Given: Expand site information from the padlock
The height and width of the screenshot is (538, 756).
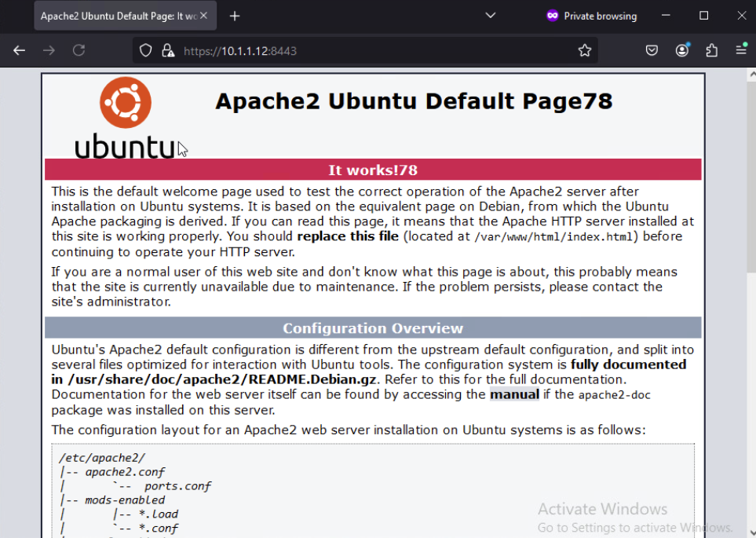Looking at the screenshot, I should coord(167,49).
